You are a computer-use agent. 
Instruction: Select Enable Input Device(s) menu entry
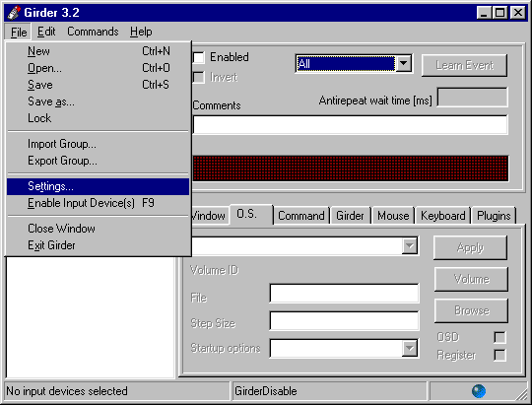point(99,203)
